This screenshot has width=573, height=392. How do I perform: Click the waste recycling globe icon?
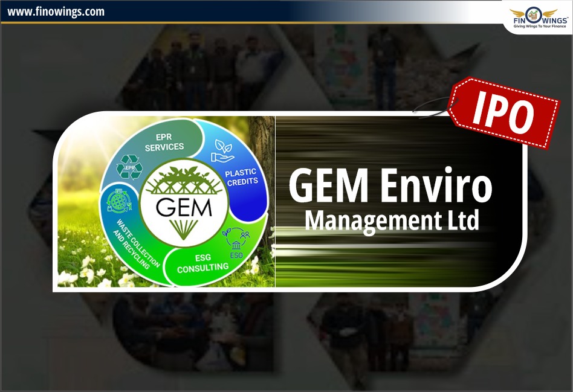[118, 200]
